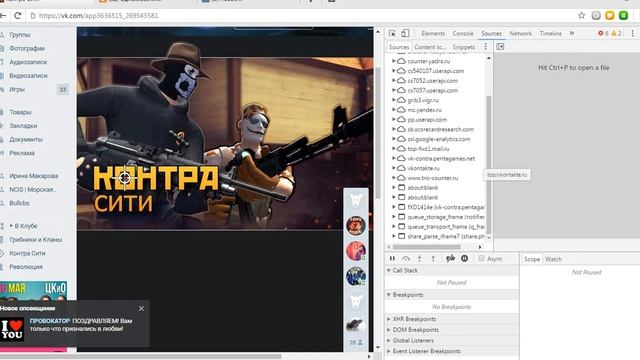Open Документы in VK sidebar
The image size is (640, 360).
click(x=26, y=139)
